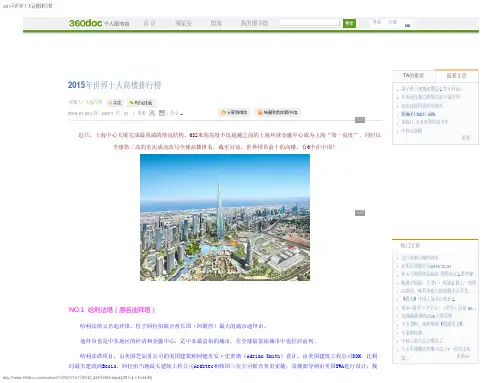The width and height of the screenshot is (495, 383).
Task: Switch to 最新文章 sidebar tab
Action: [x=456, y=76]
